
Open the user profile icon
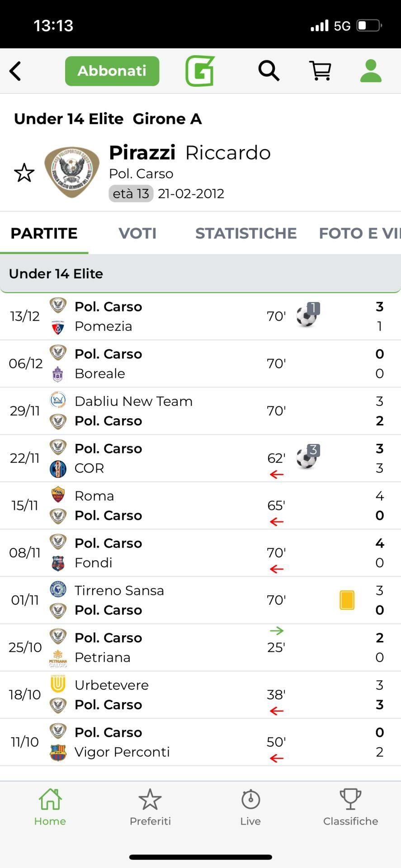(x=371, y=71)
